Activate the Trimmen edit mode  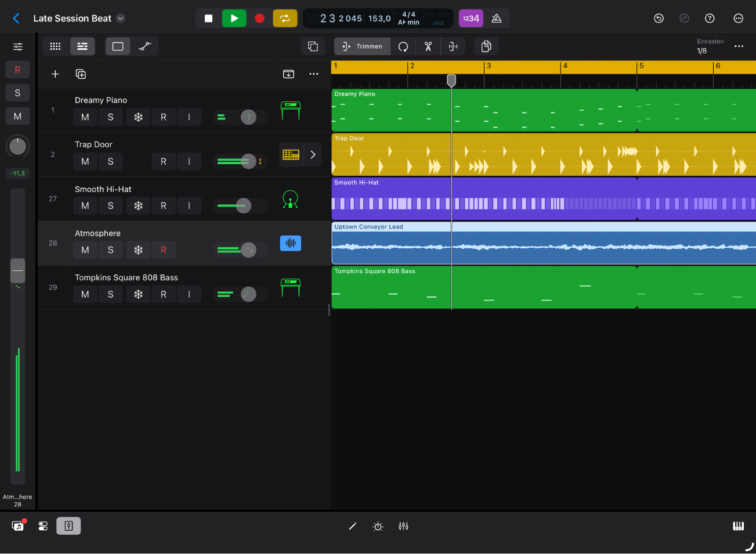click(x=362, y=46)
